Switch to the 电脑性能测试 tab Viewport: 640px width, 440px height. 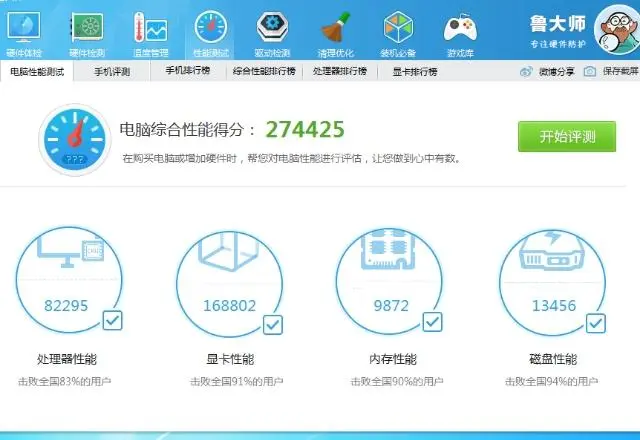[x=37, y=72]
